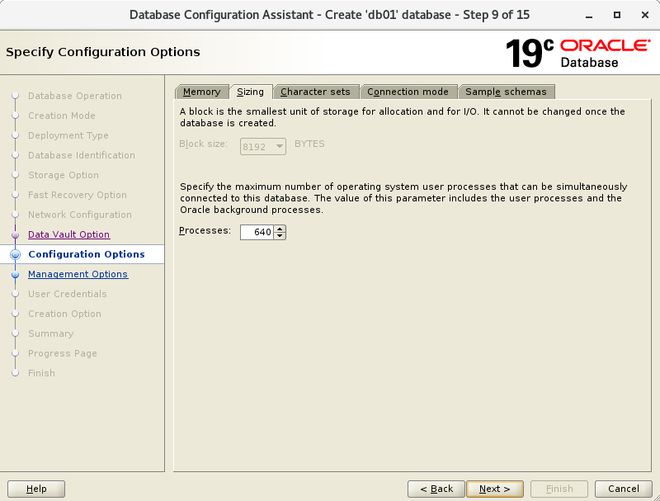
Task: Open the Sample schemas tab
Action: [x=506, y=92]
